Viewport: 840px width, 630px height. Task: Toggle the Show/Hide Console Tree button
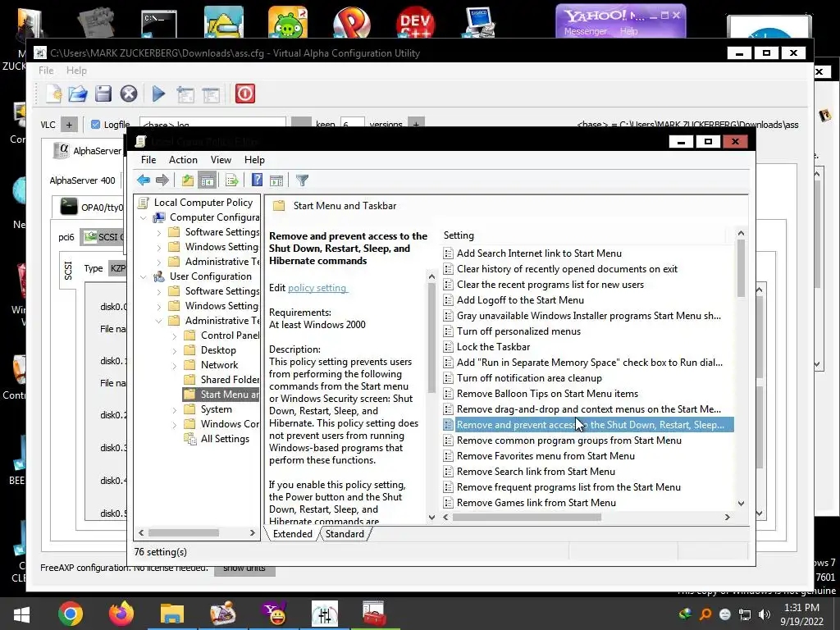pyautogui.click(x=207, y=180)
